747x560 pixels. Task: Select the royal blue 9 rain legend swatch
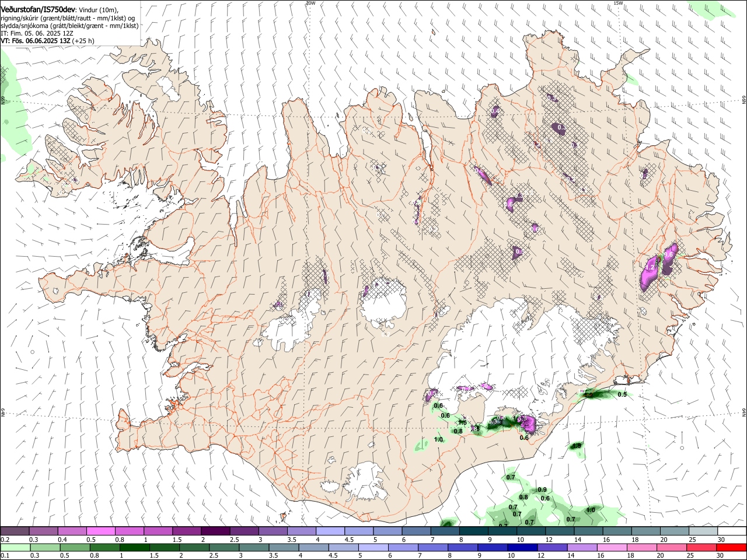pos(492,547)
